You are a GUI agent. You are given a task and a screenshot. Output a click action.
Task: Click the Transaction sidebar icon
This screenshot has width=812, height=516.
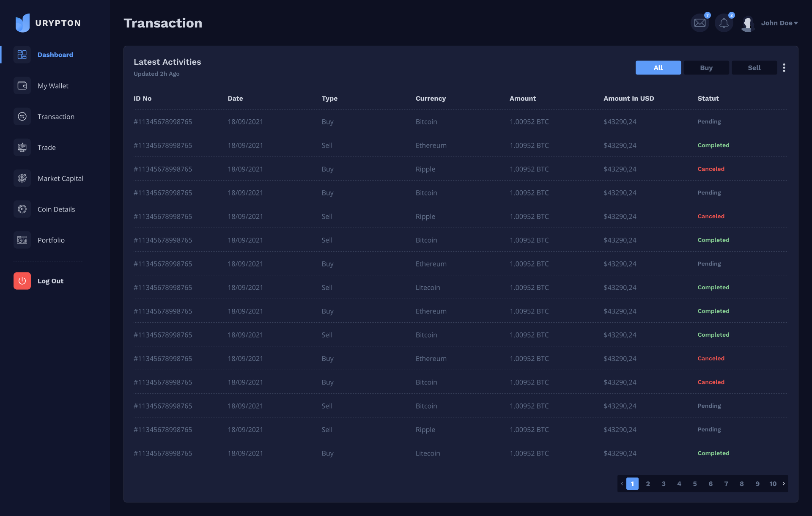tap(22, 117)
